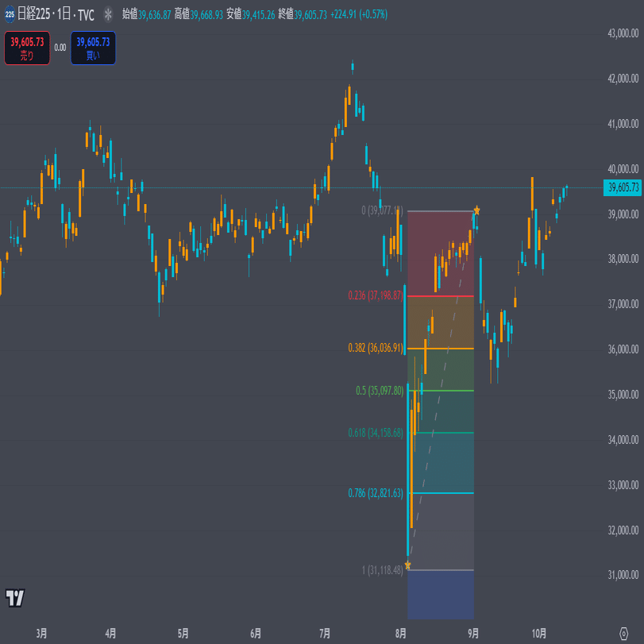Click the highlighted 39,605.73 current price label

(x=623, y=187)
